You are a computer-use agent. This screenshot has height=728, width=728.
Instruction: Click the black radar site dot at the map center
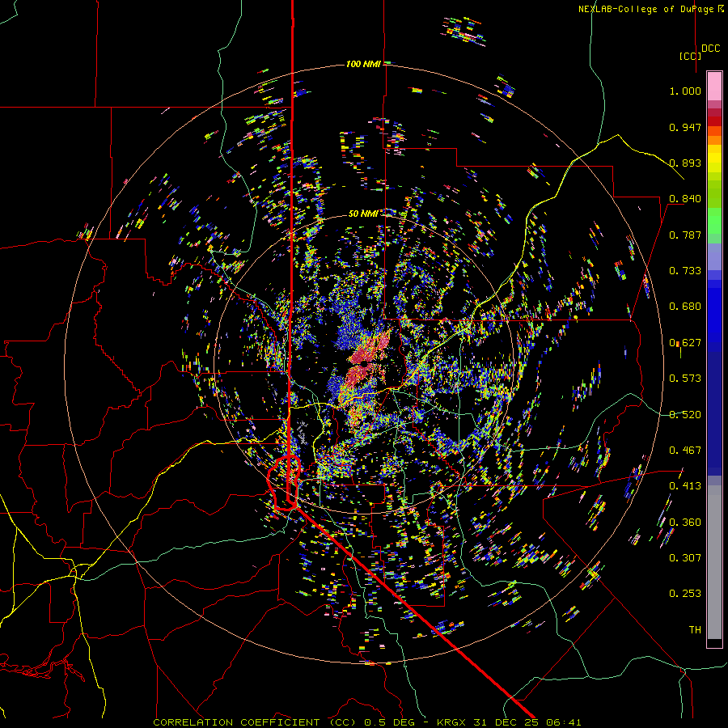tap(365, 363)
